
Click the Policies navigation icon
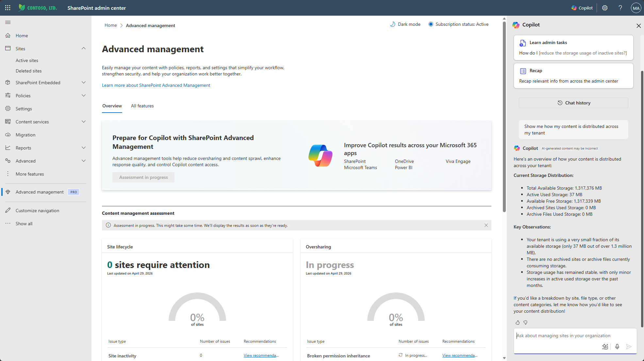coord(8,95)
